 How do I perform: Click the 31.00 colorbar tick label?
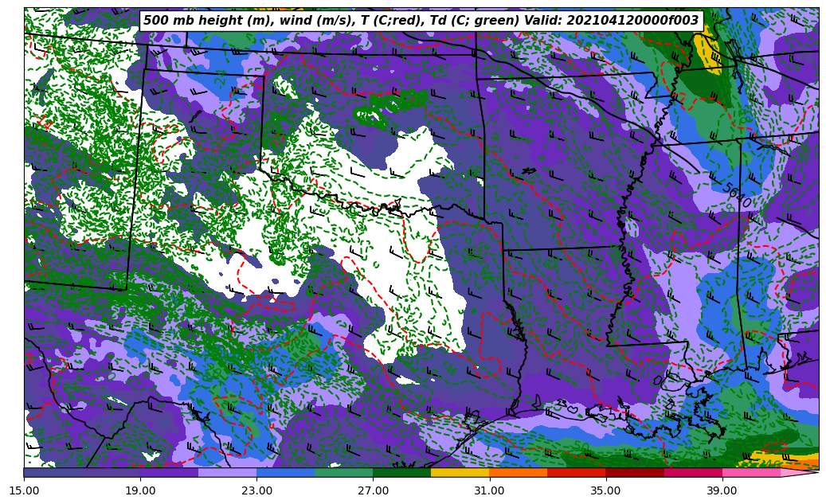point(489,490)
